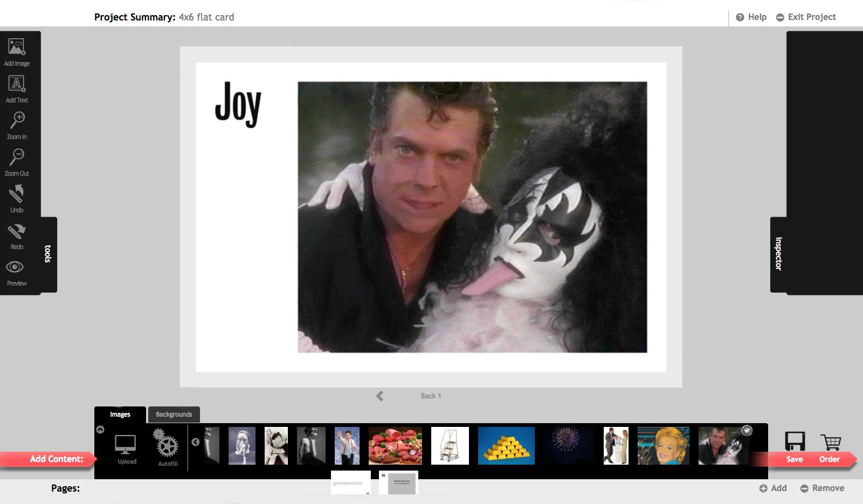Screen dimensions: 863x504
Task: Open the Help link
Action: pyautogui.click(x=751, y=17)
